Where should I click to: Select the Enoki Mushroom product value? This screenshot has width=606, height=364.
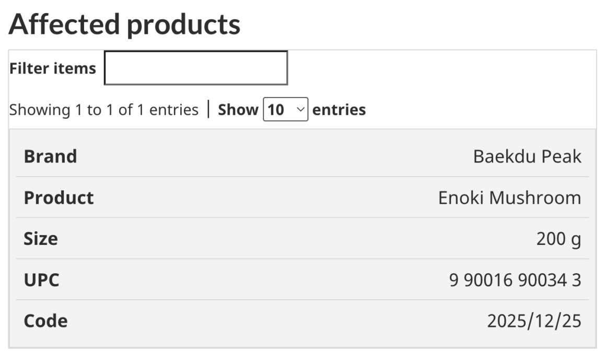pos(509,198)
